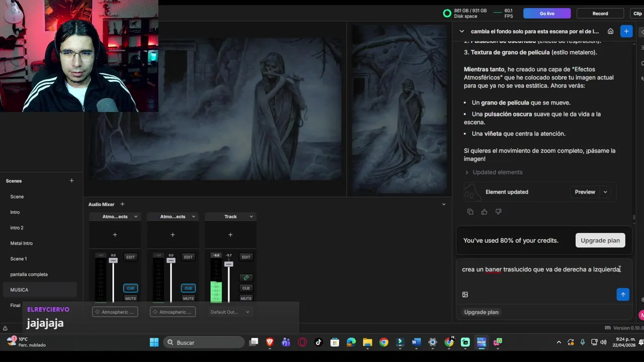Preview the updated element
This screenshot has height=362, width=644.
[585, 192]
